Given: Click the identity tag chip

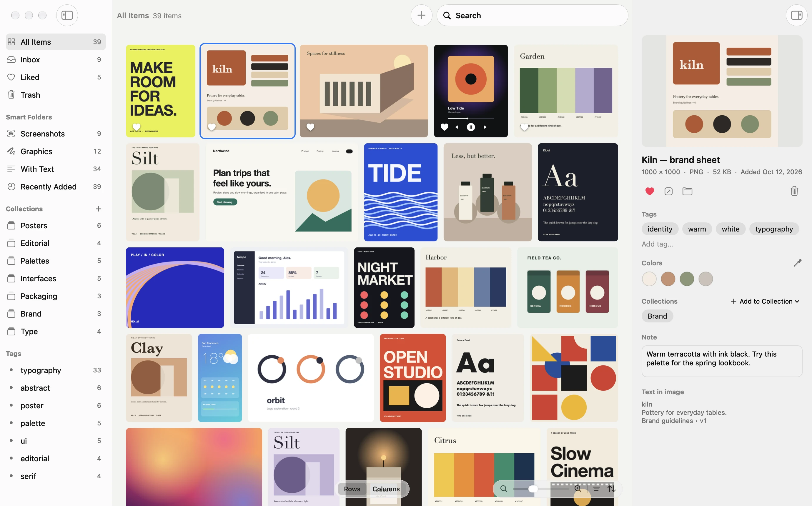Looking at the screenshot, I should pyautogui.click(x=660, y=229).
